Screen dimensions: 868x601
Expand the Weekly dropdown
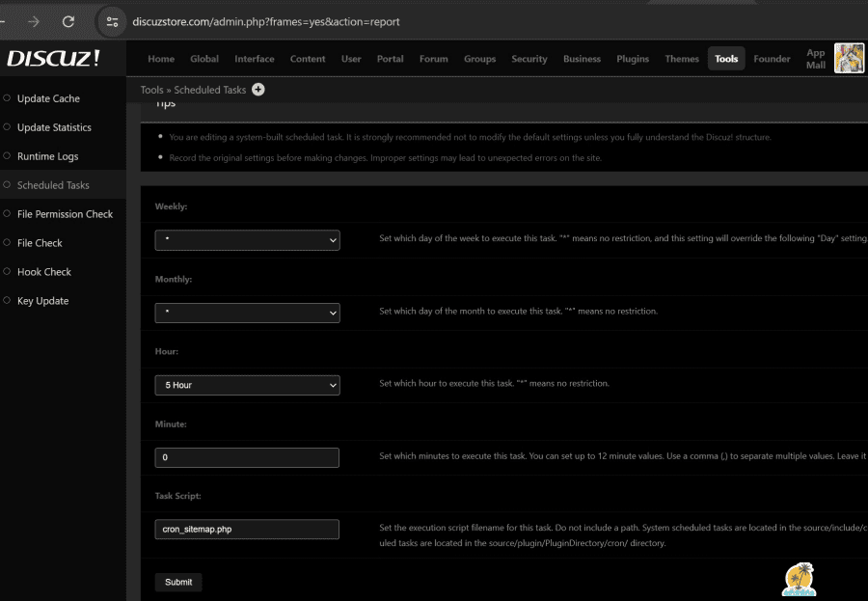[x=247, y=240]
